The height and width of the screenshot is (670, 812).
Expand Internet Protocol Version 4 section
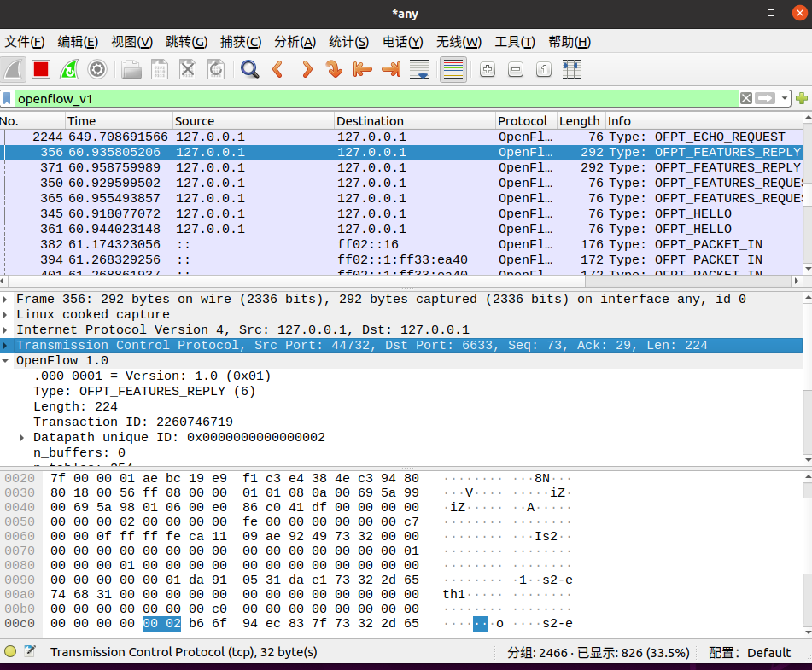click(5, 329)
